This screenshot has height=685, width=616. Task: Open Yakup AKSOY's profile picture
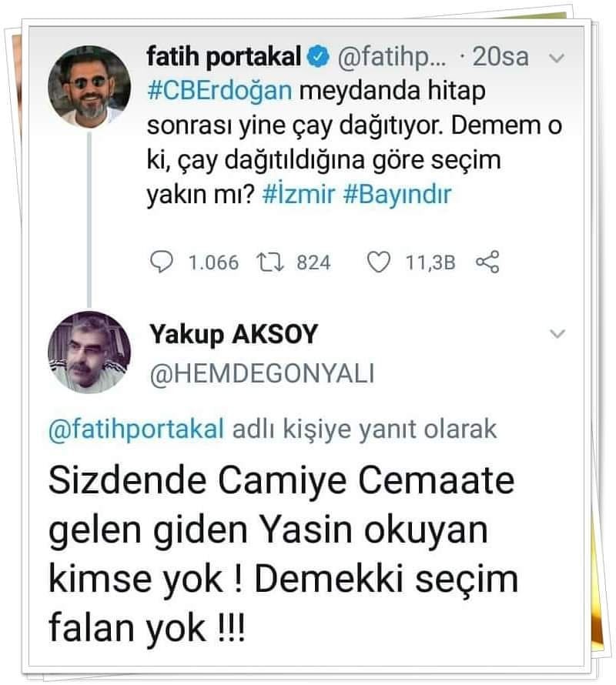click(89, 352)
